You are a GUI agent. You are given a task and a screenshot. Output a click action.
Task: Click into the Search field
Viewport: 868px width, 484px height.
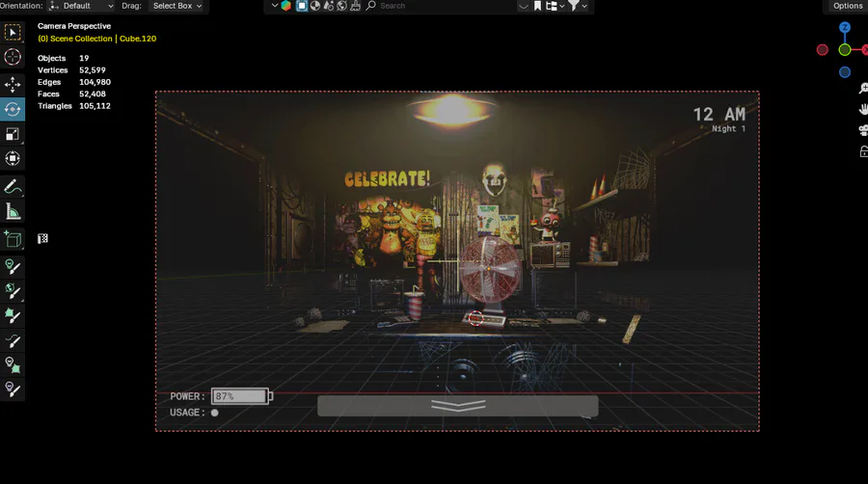447,6
